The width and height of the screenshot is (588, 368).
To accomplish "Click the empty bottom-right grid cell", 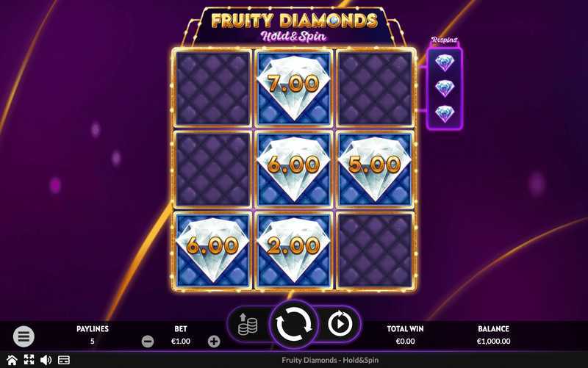I will (375, 250).
